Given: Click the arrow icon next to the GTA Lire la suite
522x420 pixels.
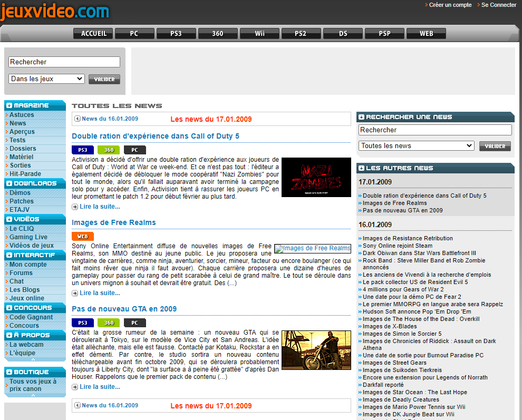Looking at the screenshot, I should [x=75, y=387].
